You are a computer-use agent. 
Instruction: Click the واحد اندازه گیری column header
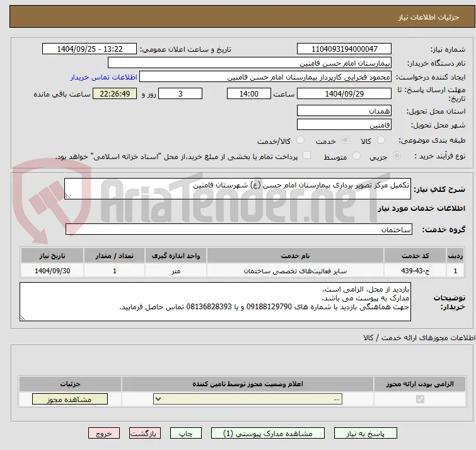[x=176, y=256]
